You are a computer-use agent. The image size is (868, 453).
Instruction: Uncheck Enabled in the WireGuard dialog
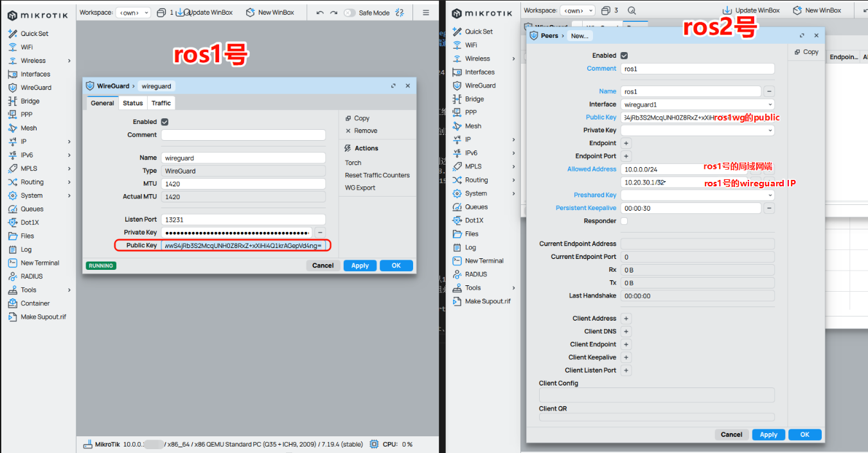(164, 121)
